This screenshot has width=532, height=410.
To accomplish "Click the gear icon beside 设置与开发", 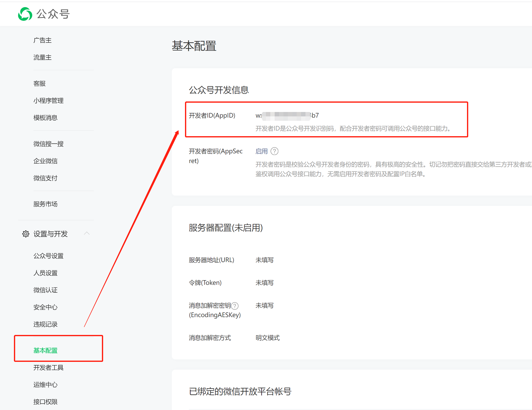I will (x=26, y=234).
